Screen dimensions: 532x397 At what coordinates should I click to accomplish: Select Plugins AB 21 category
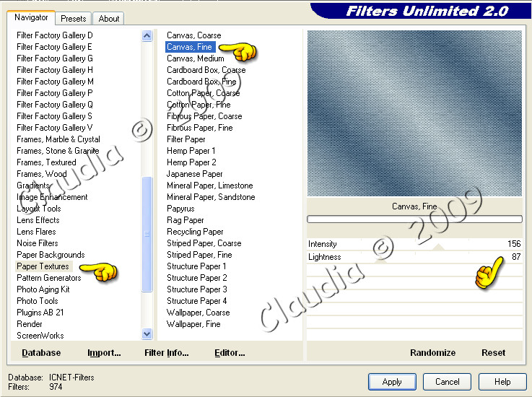point(40,313)
